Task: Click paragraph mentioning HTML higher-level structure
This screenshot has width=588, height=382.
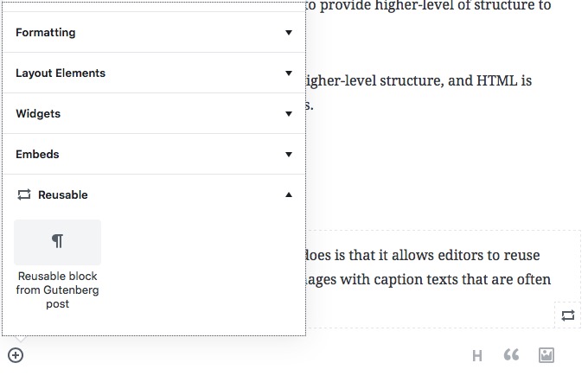Action: pyautogui.click(x=419, y=93)
